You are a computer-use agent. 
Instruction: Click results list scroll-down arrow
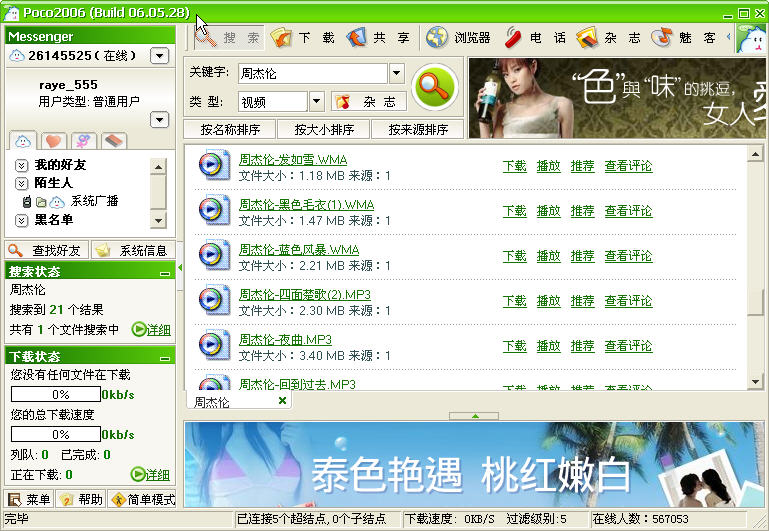pyautogui.click(x=755, y=381)
